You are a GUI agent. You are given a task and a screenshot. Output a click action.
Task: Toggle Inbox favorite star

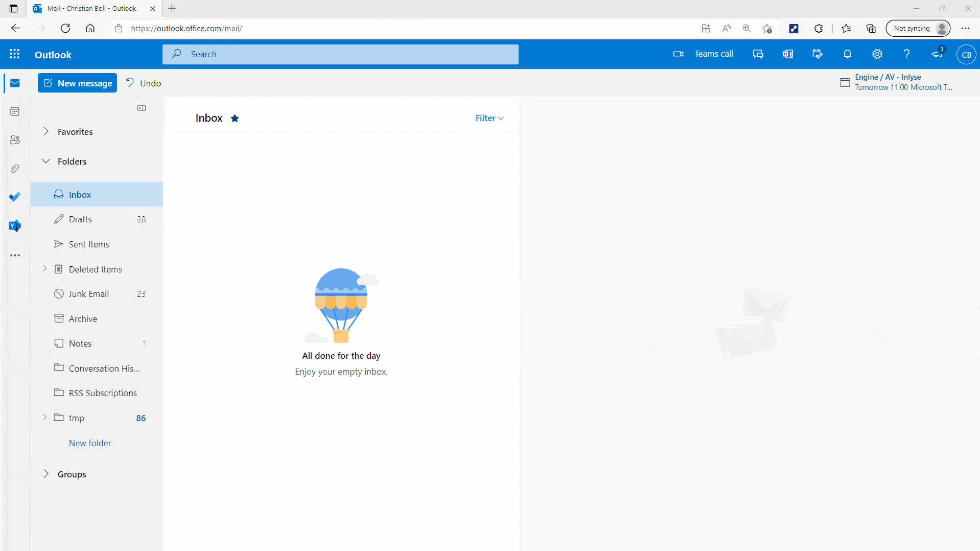click(235, 118)
